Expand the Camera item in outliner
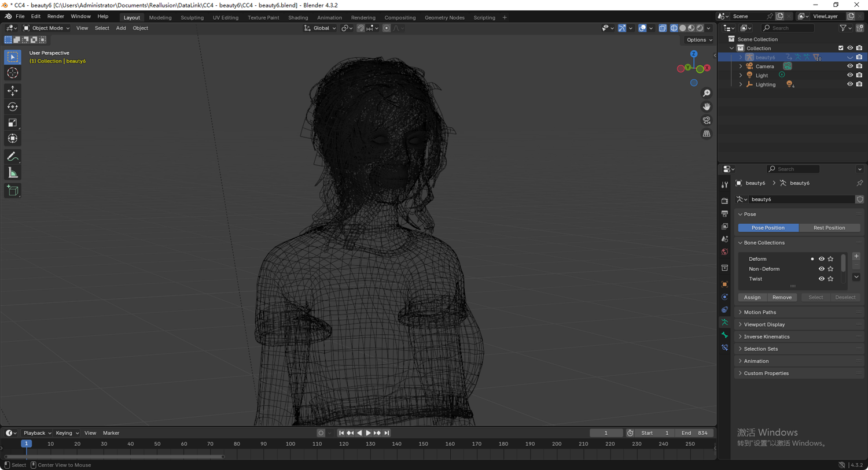 pyautogui.click(x=741, y=66)
